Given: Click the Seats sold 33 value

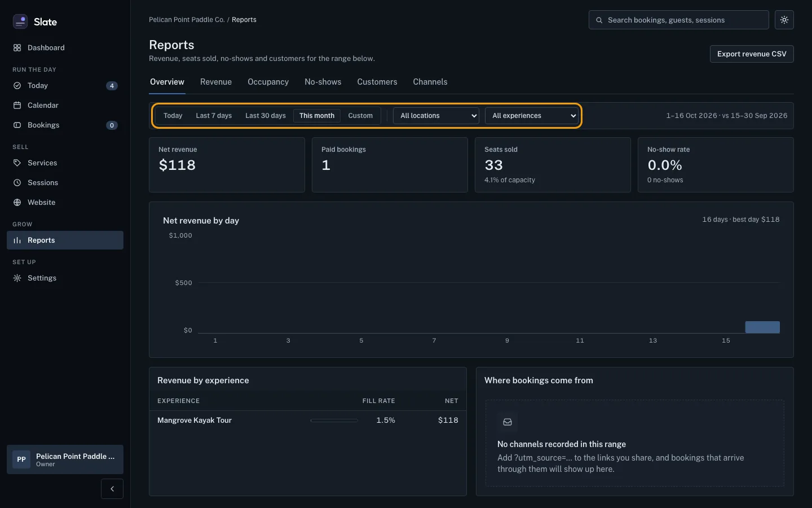Looking at the screenshot, I should [493, 165].
